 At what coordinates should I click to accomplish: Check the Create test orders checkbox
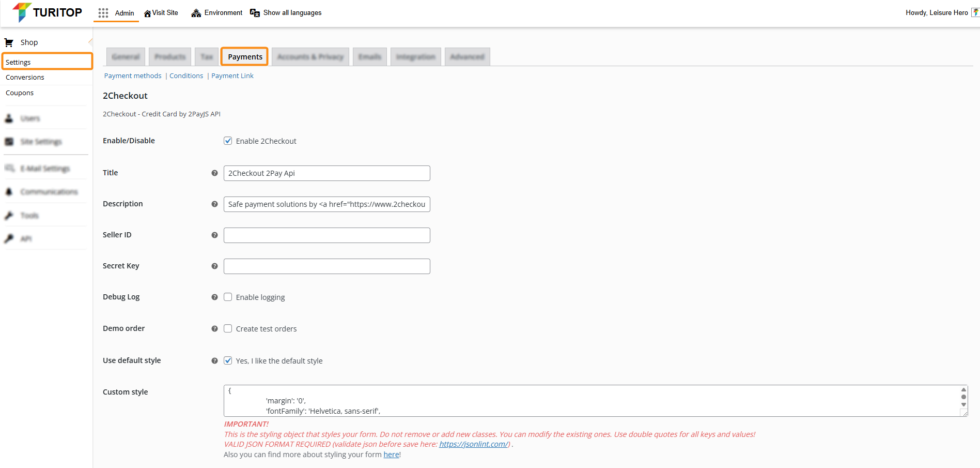[x=228, y=328]
